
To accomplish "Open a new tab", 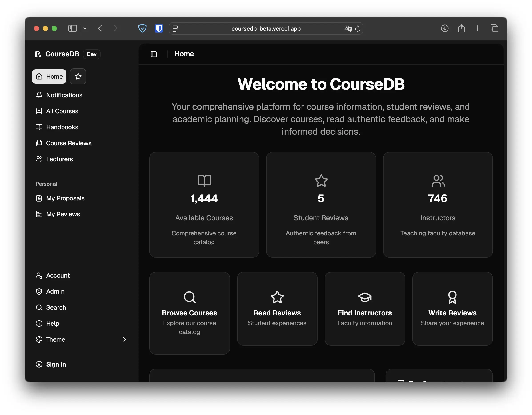I will [x=478, y=28].
